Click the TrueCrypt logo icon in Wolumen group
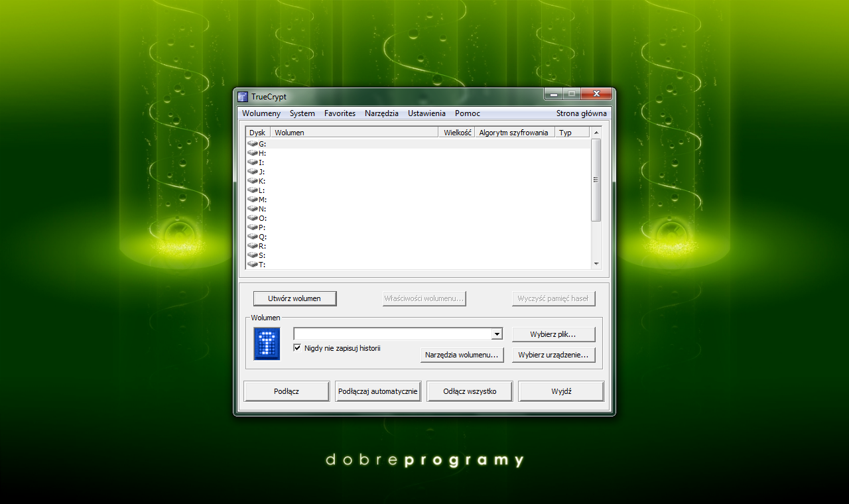 click(x=267, y=344)
